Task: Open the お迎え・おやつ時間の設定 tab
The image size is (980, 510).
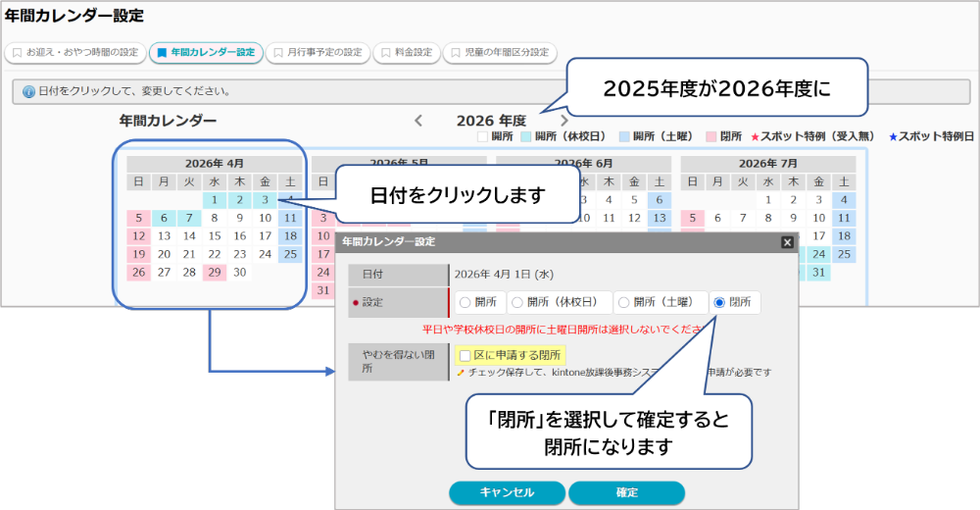Action: click(74, 52)
